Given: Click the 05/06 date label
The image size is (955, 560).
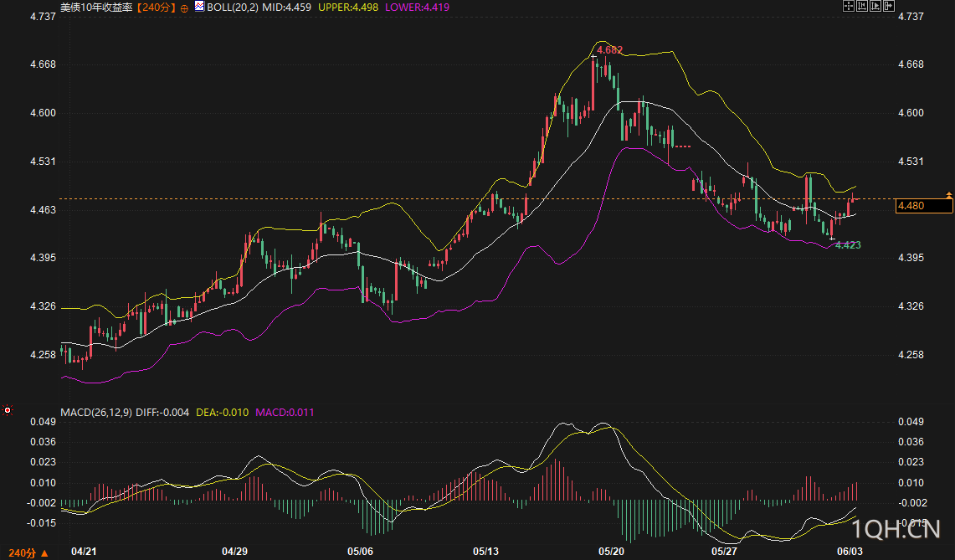Looking at the screenshot, I should pos(360,552).
